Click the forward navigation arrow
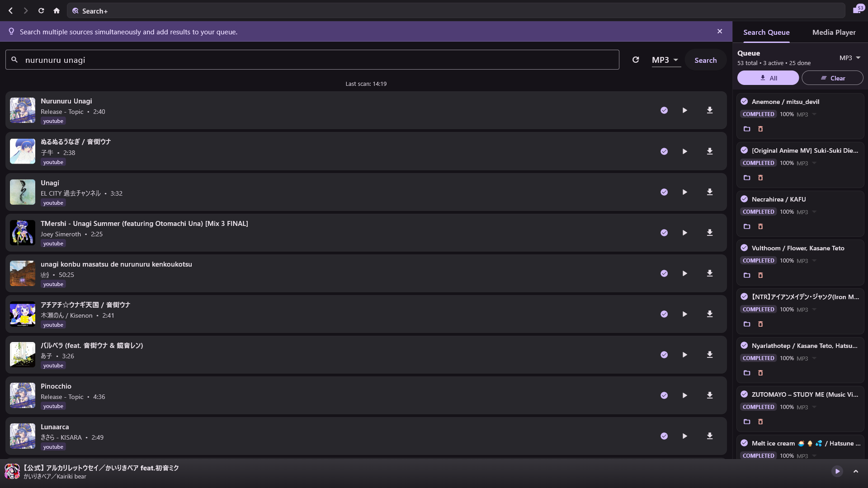This screenshot has height=488, width=868. pos(26,11)
